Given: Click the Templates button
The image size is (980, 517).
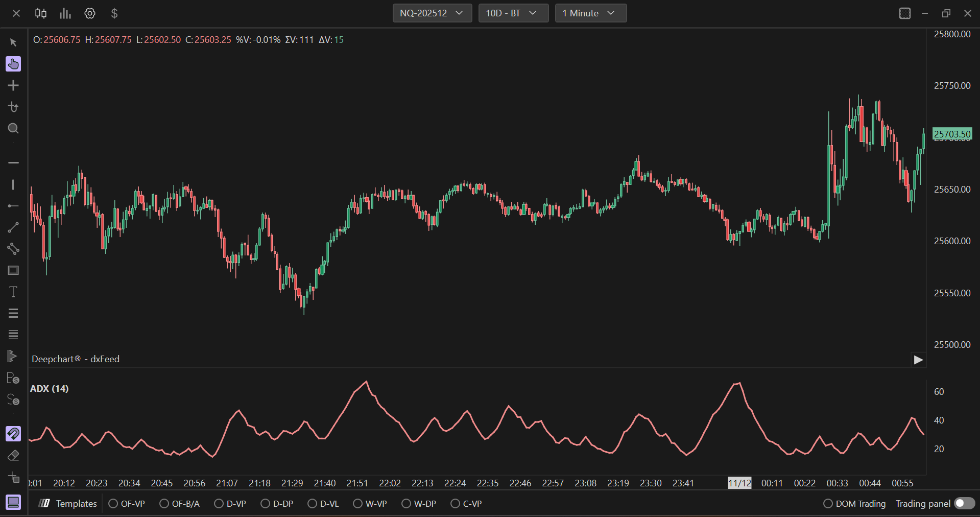Looking at the screenshot, I should [68, 504].
